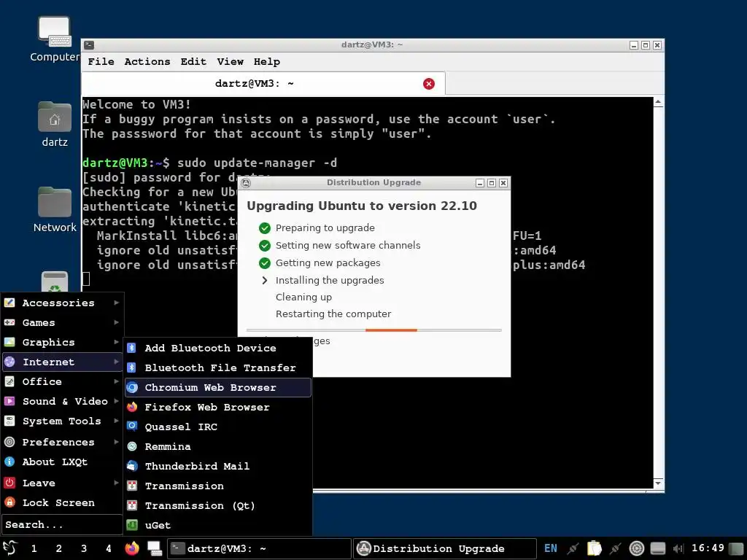Image resolution: width=747 pixels, height=560 pixels.
Task: Launch Thunderbird Mail
Action: (217, 466)
